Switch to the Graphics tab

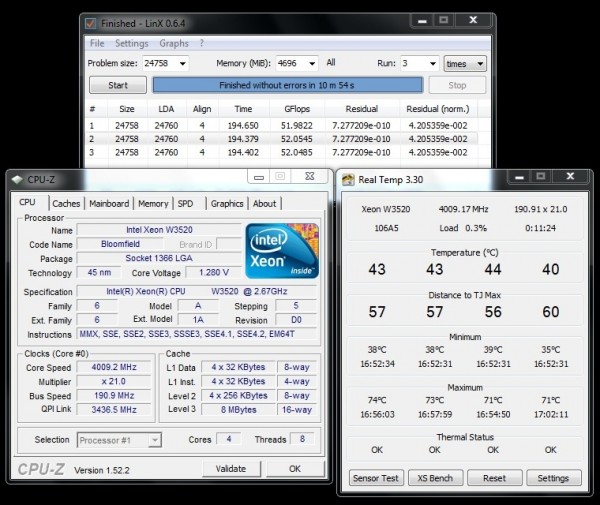coord(227,204)
